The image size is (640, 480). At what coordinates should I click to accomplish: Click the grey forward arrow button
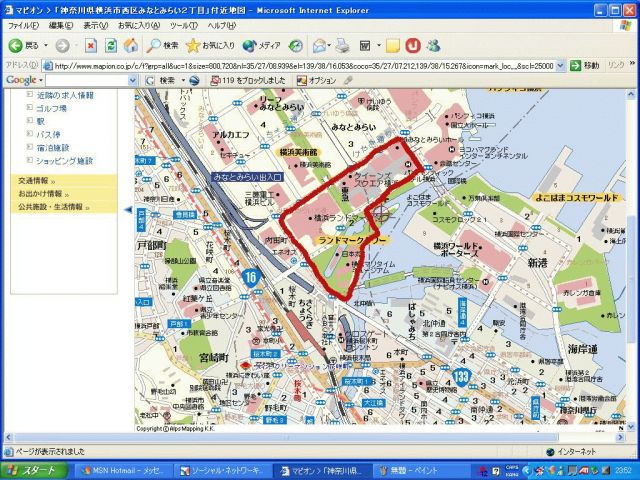click(x=62, y=46)
